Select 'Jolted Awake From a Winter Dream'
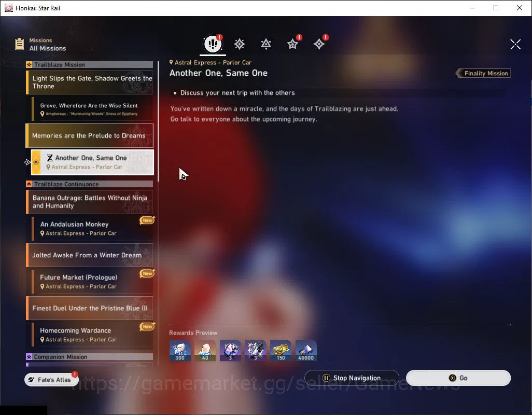Screen dimensions: 532x415 click(90, 255)
